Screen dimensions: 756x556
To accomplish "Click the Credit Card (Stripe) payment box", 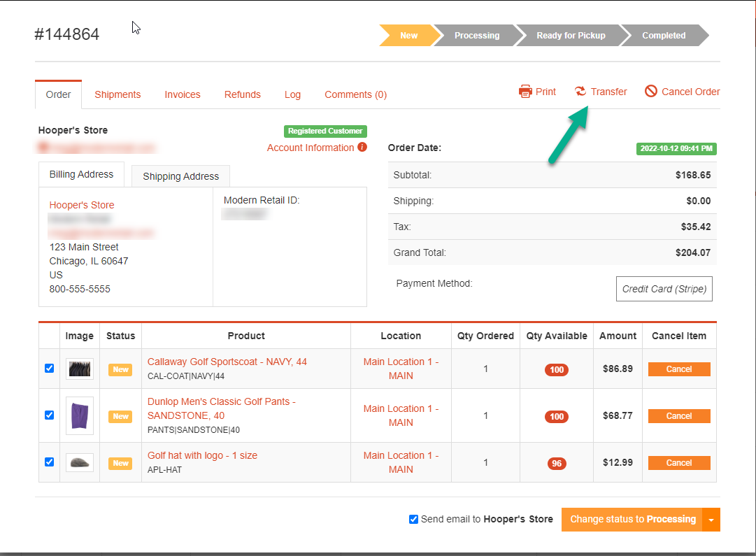I will 664,289.
